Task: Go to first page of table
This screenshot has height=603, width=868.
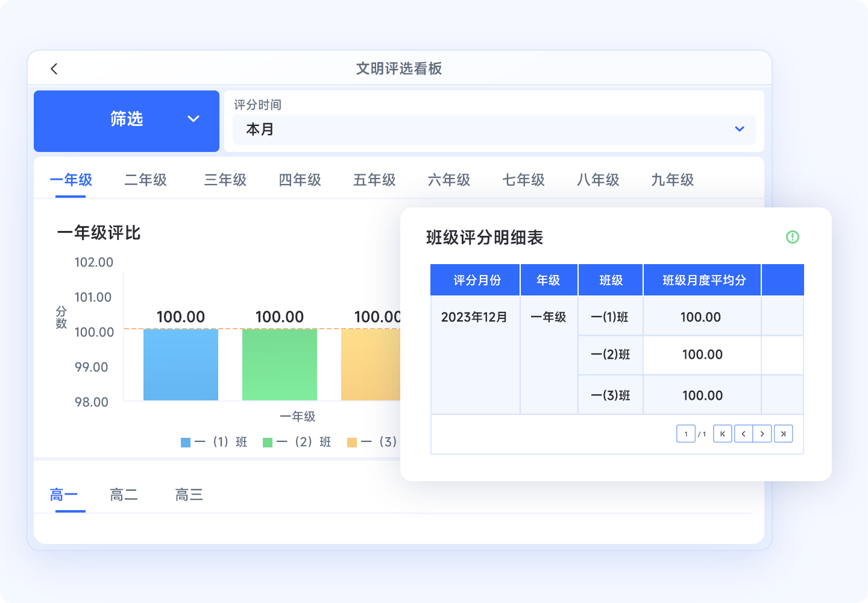Action: pos(723,434)
